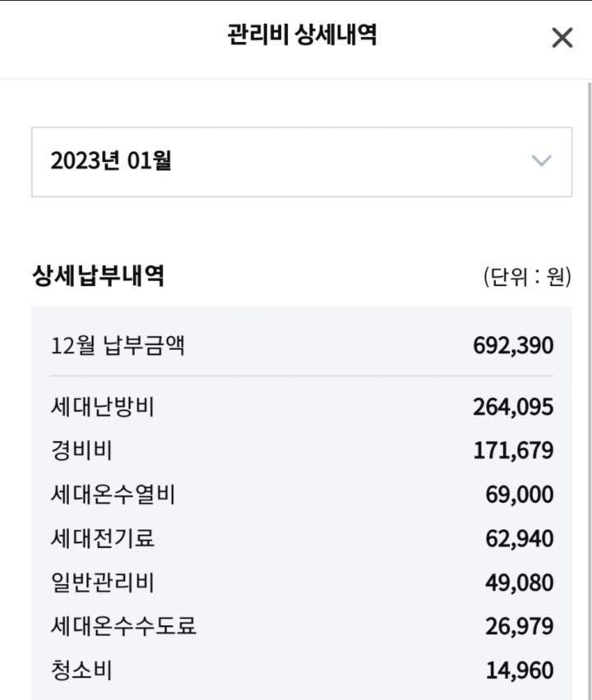Select the 청소비 item

tap(81, 671)
